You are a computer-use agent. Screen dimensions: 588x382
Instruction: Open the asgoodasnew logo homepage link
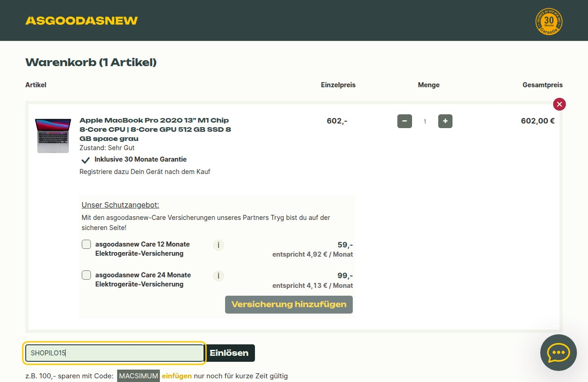pos(81,21)
